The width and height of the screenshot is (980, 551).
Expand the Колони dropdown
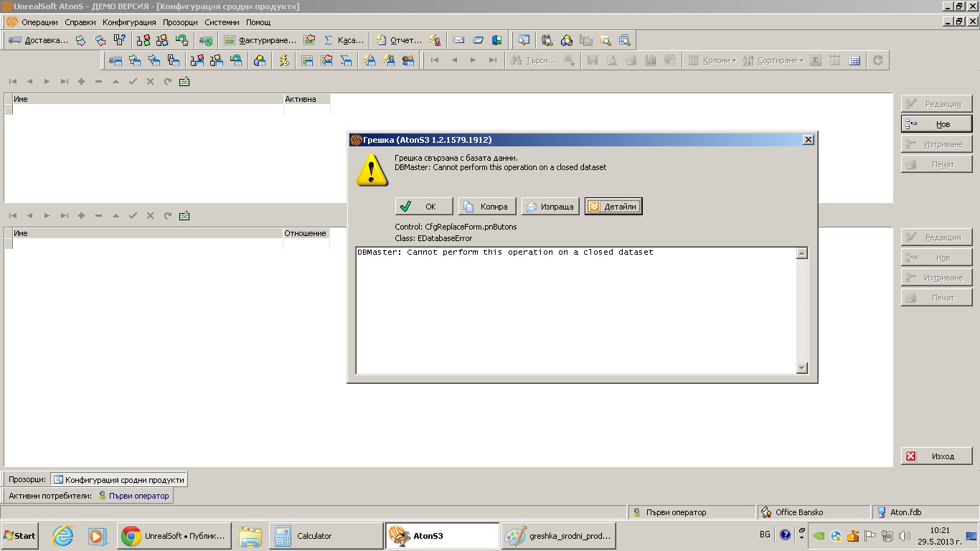(x=712, y=60)
